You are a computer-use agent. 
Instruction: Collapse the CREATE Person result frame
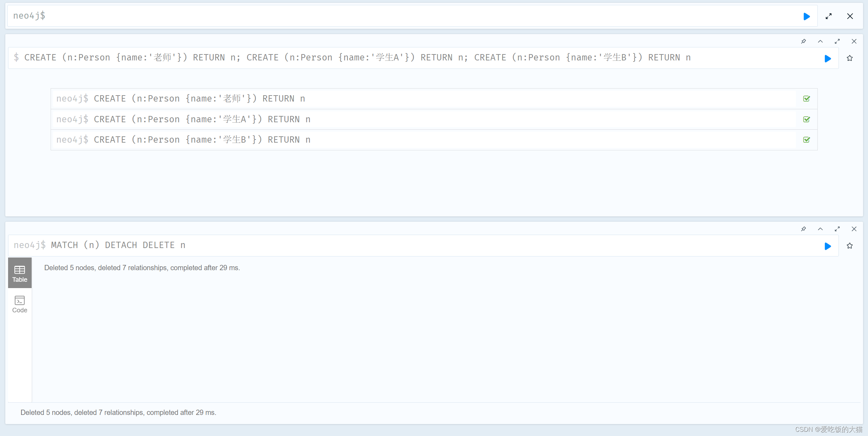coord(820,41)
